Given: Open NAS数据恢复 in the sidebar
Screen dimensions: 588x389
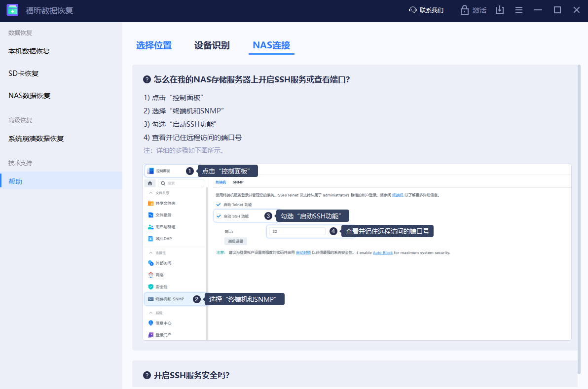Looking at the screenshot, I should [x=30, y=96].
